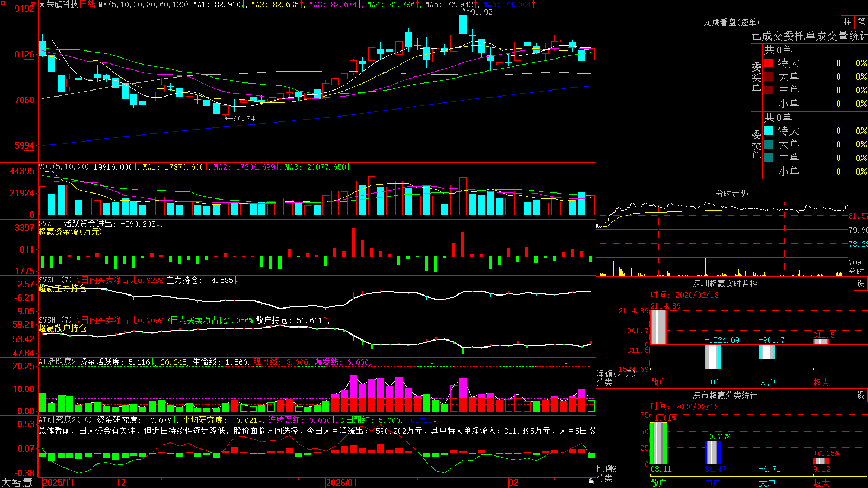Screen dimensions: 868x488
Task: Switch order view to 笔 (tick) mode
Action: [861, 22]
